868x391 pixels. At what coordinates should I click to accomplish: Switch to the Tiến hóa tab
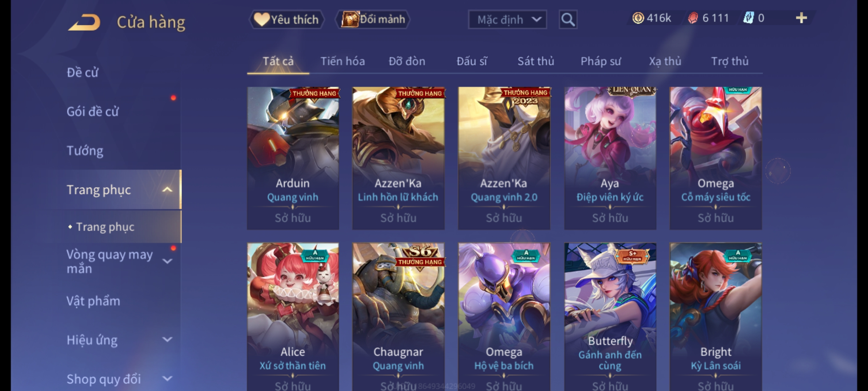tap(342, 61)
